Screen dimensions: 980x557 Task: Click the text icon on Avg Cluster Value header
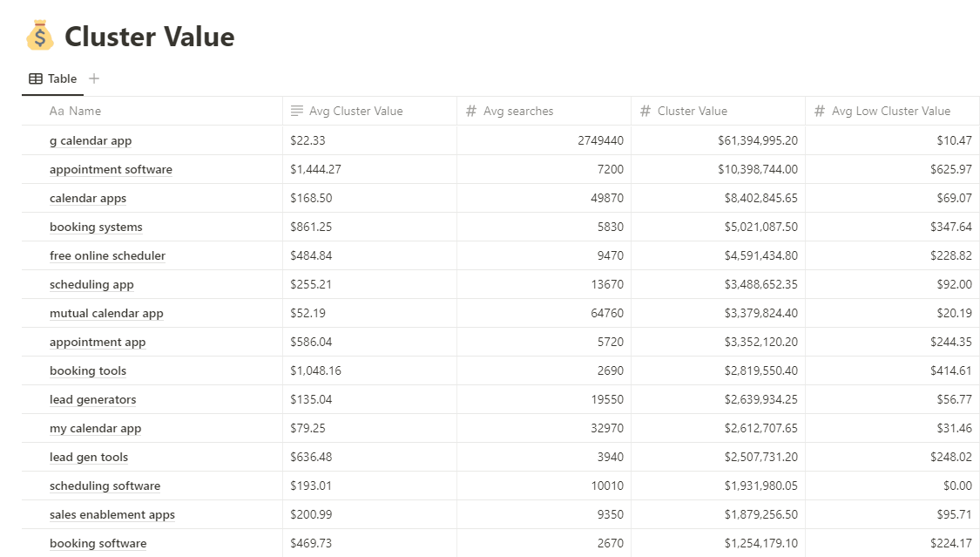pyautogui.click(x=296, y=111)
